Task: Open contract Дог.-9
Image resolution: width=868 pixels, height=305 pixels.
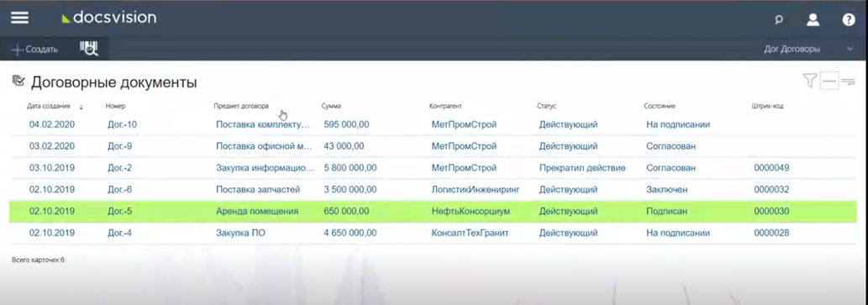Action: tap(119, 146)
